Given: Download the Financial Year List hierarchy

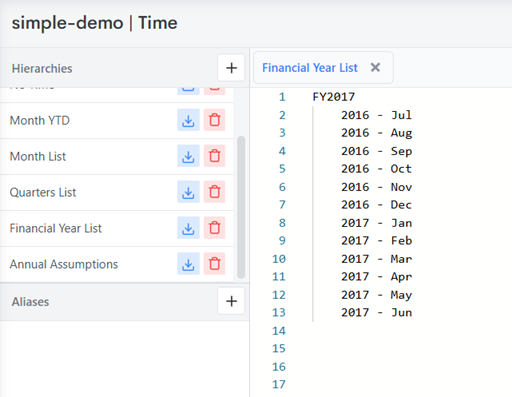Looking at the screenshot, I should click(188, 228).
